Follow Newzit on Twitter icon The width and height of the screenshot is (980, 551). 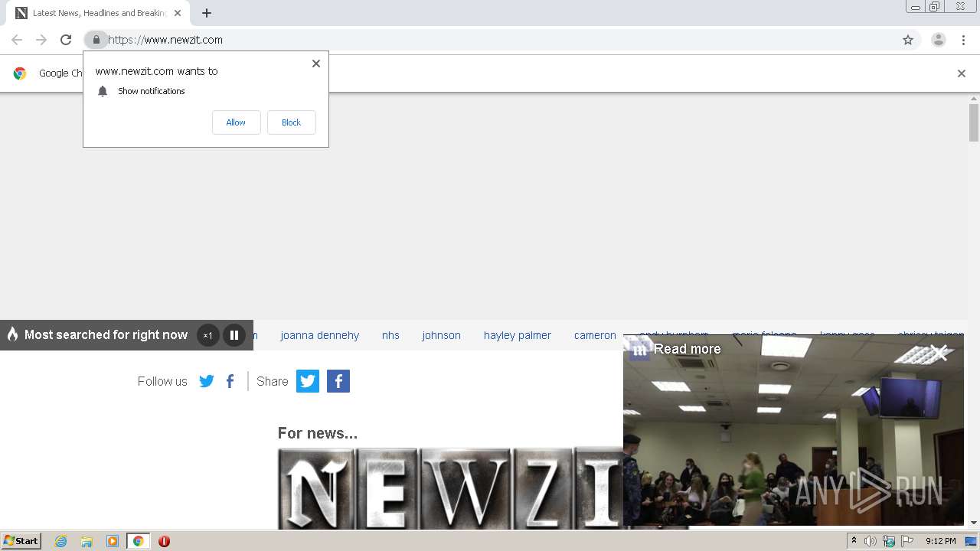point(207,381)
